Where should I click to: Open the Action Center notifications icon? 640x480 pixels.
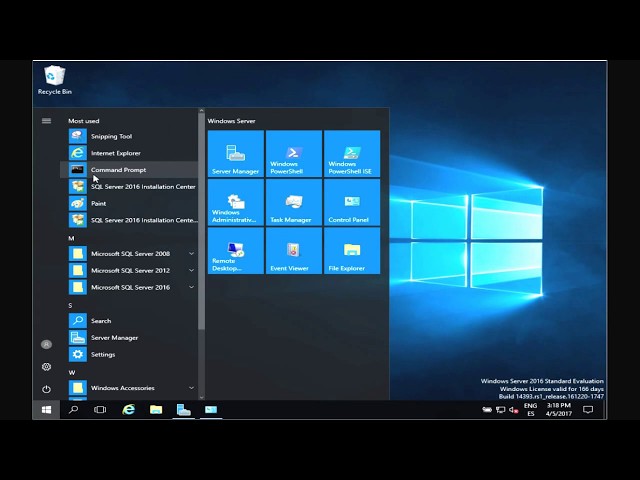(588, 409)
